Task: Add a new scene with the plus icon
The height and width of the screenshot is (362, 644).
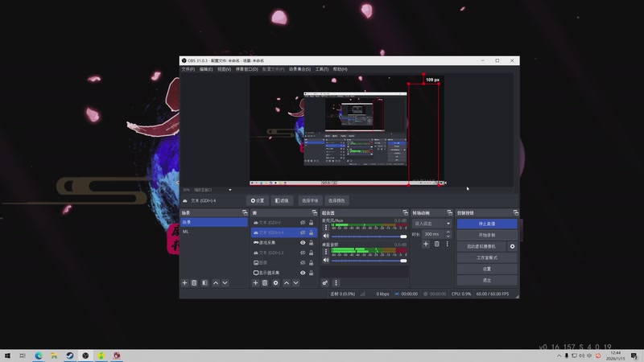Action: [184, 283]
